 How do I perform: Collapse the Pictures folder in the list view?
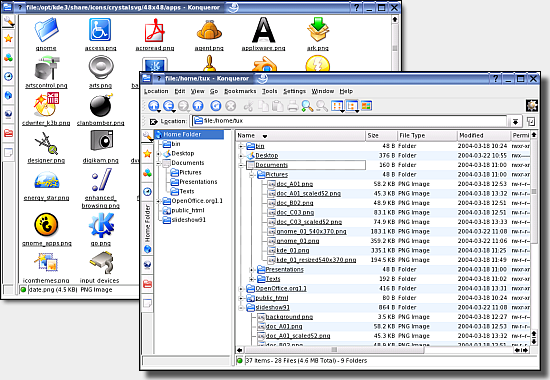pos(251,174)
